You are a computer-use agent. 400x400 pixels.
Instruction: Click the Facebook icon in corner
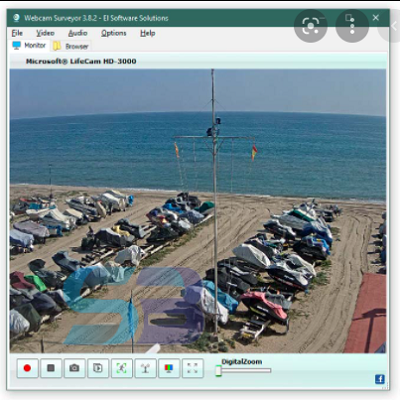coord(380,379)
